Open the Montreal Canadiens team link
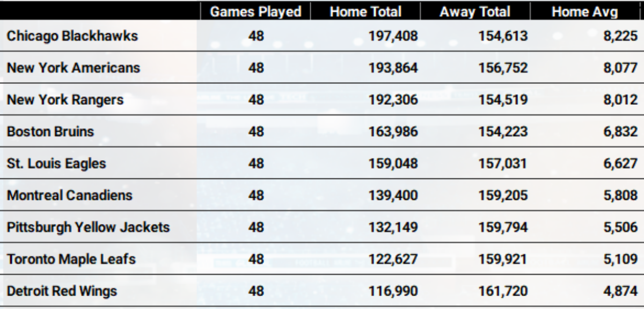Image resolution: width=644 pixels, height=309 pixels. click(69, 195)
